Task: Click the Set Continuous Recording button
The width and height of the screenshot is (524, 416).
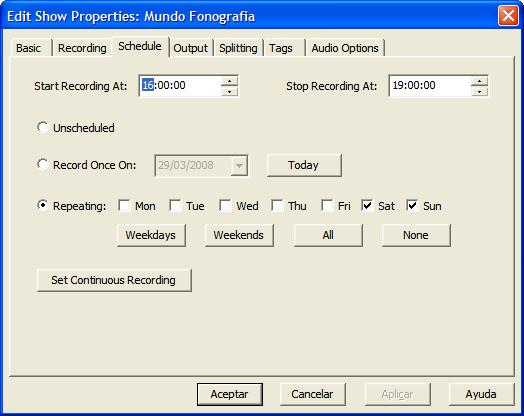Action: click(x=114, y=280)
